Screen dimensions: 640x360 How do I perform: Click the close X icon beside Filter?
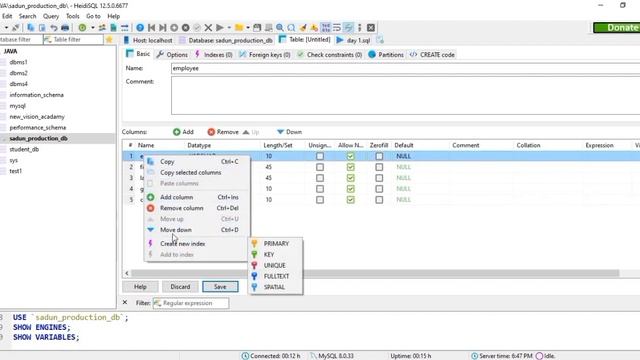(125, 302)
